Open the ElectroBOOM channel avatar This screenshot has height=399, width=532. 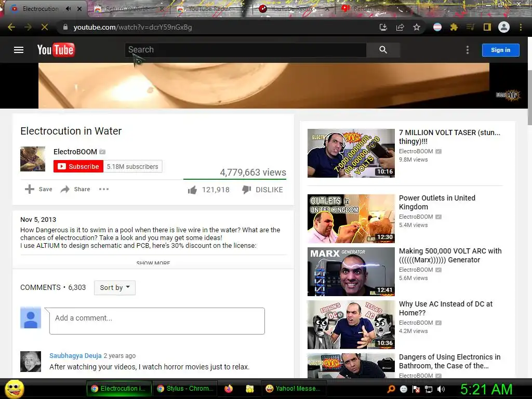[x=33, y=159]
